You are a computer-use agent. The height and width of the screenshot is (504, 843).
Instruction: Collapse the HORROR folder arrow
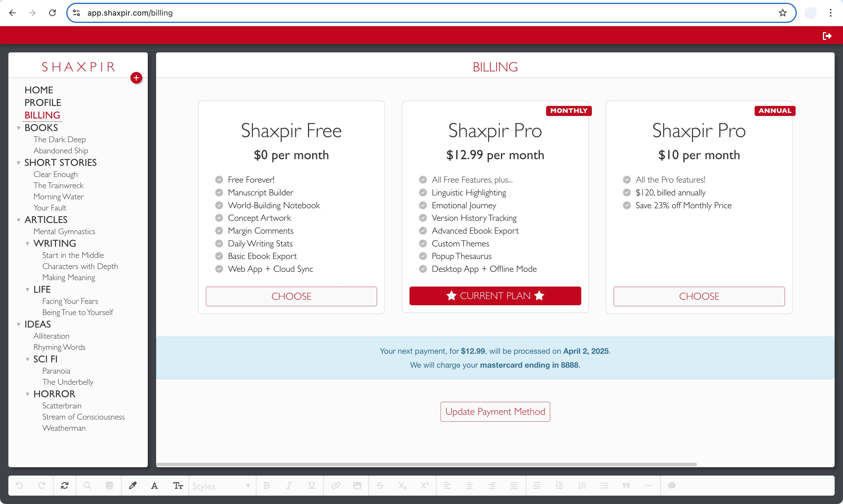(28, 394)
